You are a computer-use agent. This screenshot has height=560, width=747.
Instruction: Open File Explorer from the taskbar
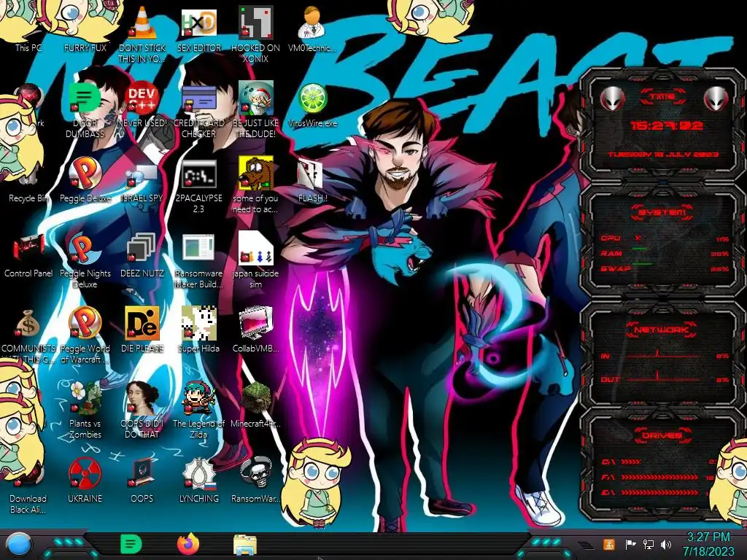[x=245, y=544]
